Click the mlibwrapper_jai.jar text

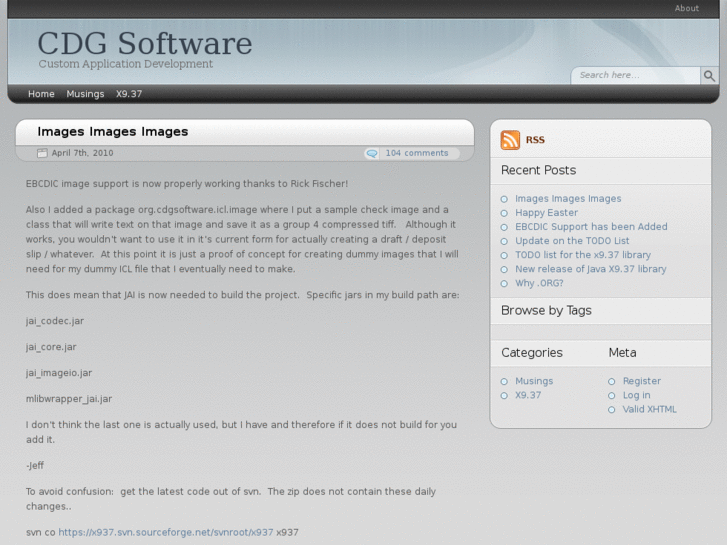(x=69, y=399)
